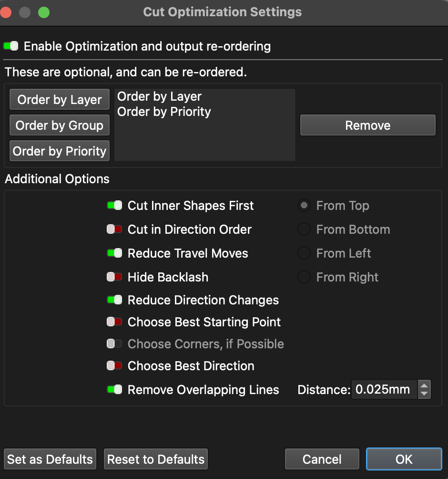Click Set as Defaults
This screenshot has width=448, height=479.
coord(50,459)
